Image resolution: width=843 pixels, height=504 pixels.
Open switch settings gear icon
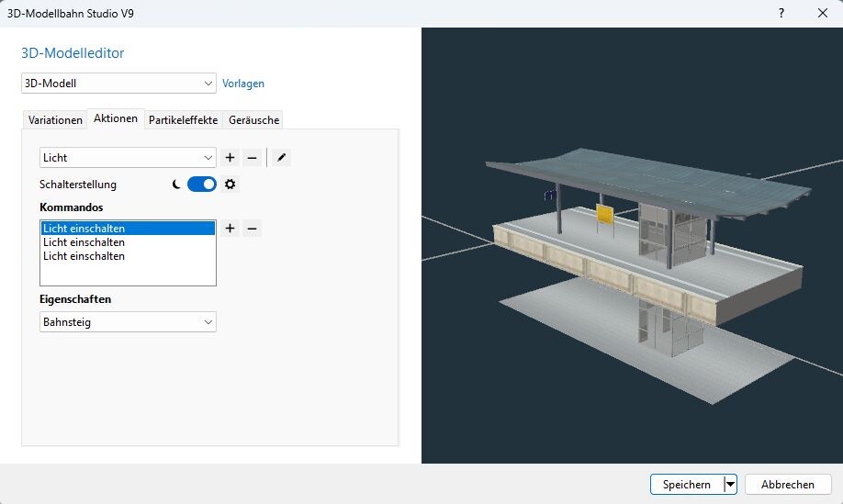[230, 185]
